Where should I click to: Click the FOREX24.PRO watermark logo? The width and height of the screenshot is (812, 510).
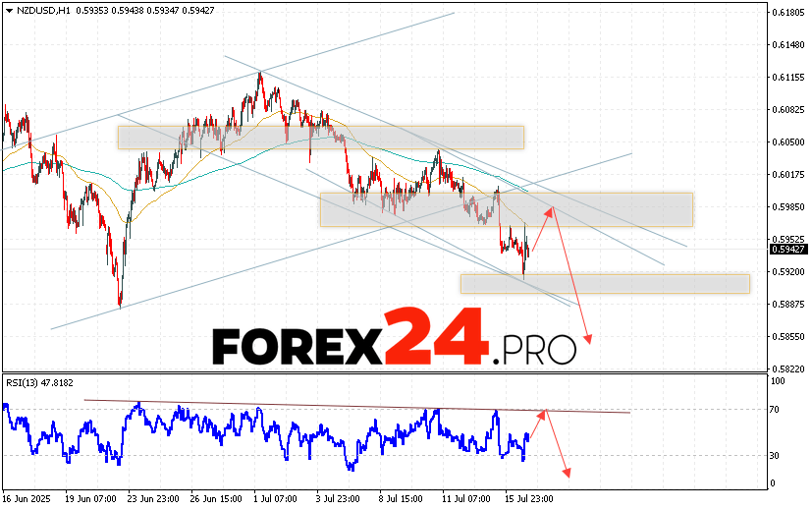point(393,339)
